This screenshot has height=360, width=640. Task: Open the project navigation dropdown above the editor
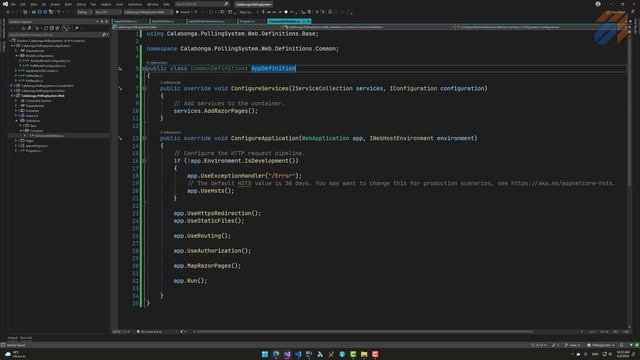coord(198,27)
